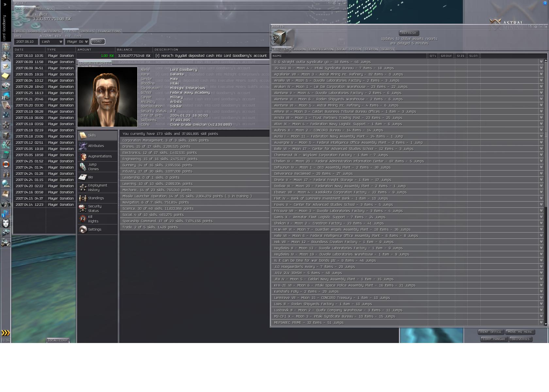Click the Refresh button in Assets

[x=409, y=33]
